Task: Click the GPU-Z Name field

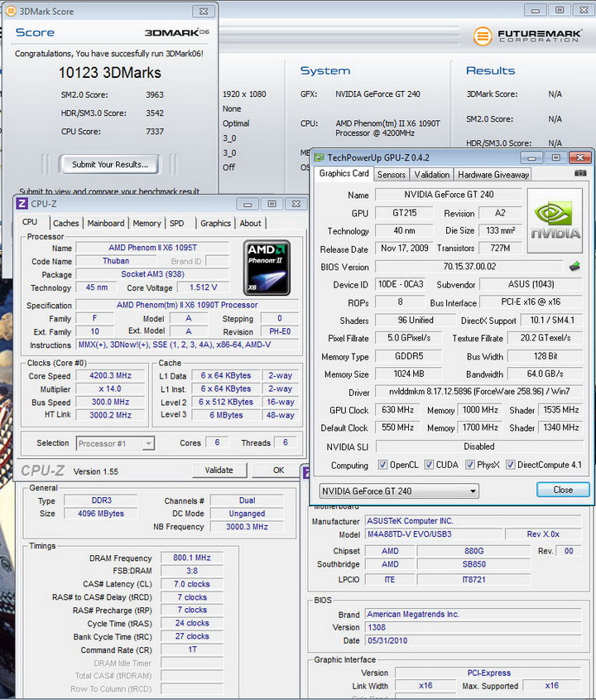Action: (x=449, y=195)
